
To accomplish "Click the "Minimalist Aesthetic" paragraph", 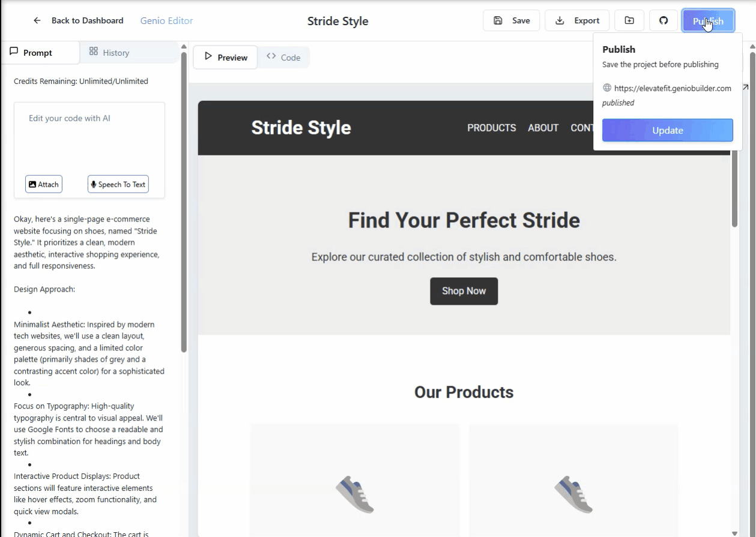I will tap(89, 353).
